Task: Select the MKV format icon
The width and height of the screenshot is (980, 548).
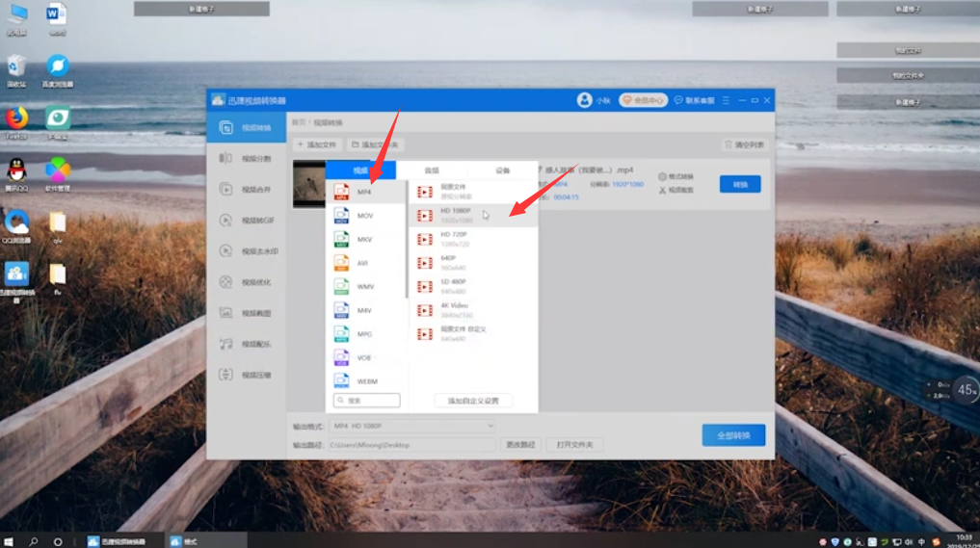Action: pyautogui.click(x=341, y=239)
